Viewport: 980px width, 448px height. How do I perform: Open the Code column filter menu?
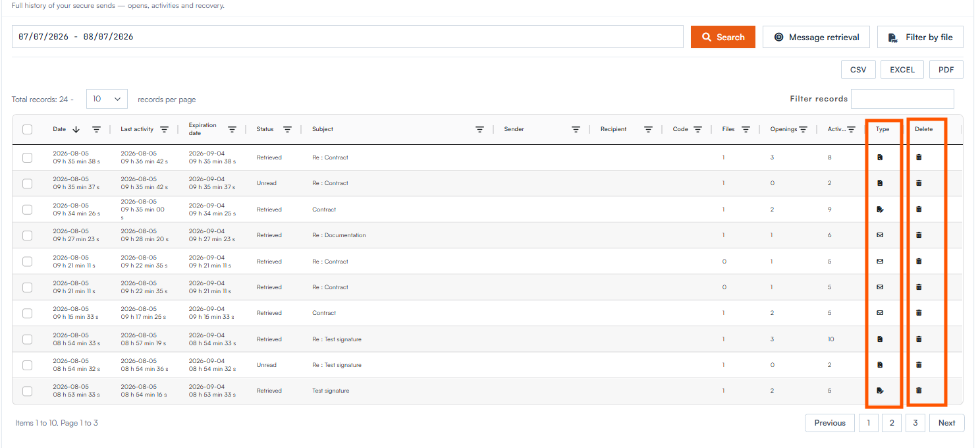[x=697, y=130]
